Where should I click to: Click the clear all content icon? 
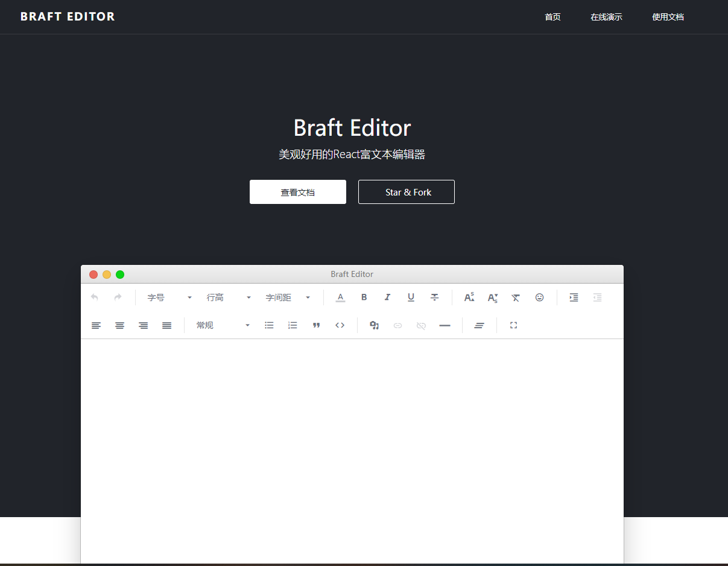click(x=479, y=325)
